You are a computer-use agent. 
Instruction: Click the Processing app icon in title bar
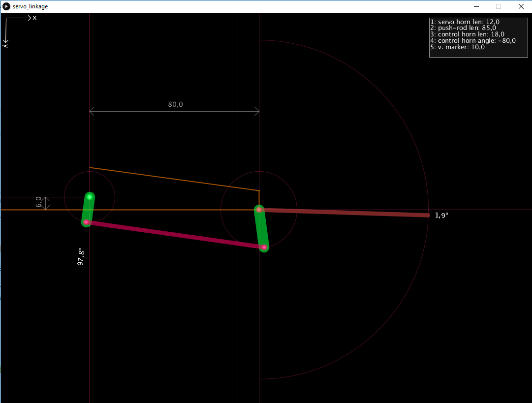point(6,6)
